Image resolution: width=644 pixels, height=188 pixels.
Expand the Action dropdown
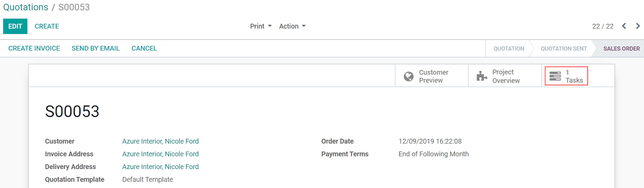coord(293,26)
